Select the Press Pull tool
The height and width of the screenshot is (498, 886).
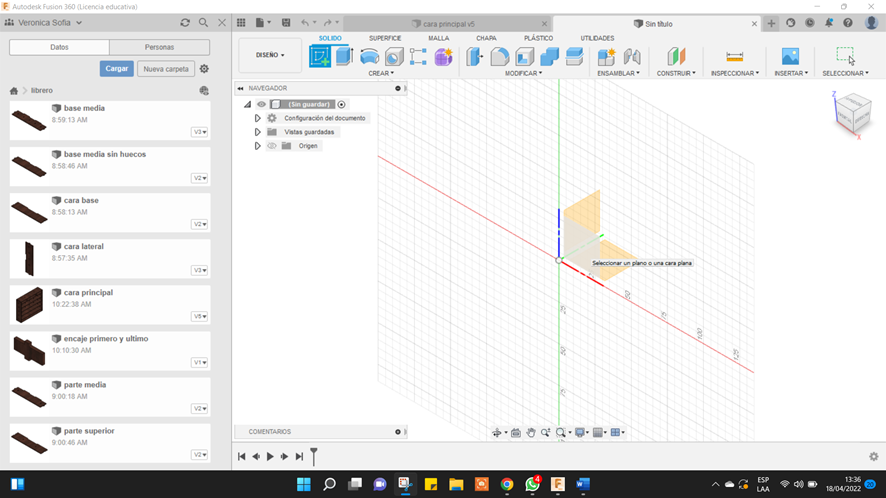475,57
